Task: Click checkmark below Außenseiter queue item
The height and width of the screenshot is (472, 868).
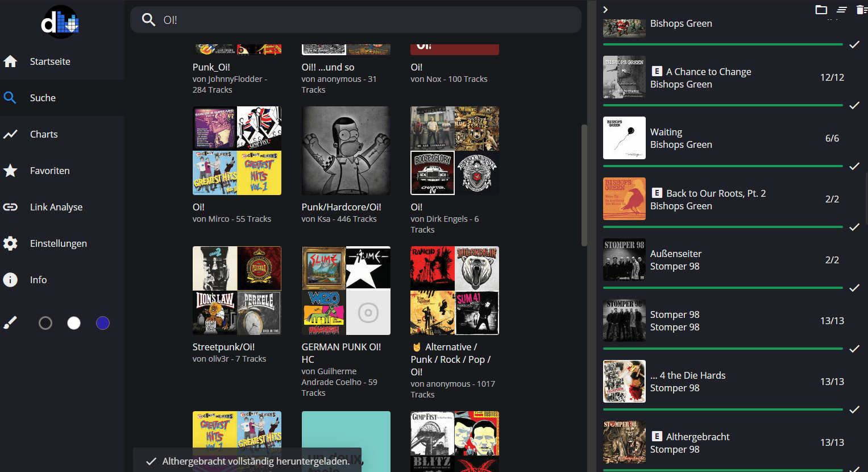Action: coord(854,288)
